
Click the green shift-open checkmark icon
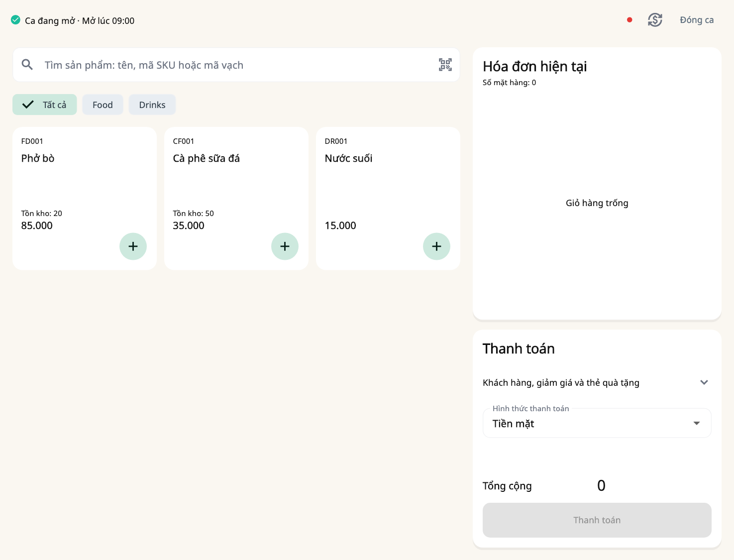(15, 20)
